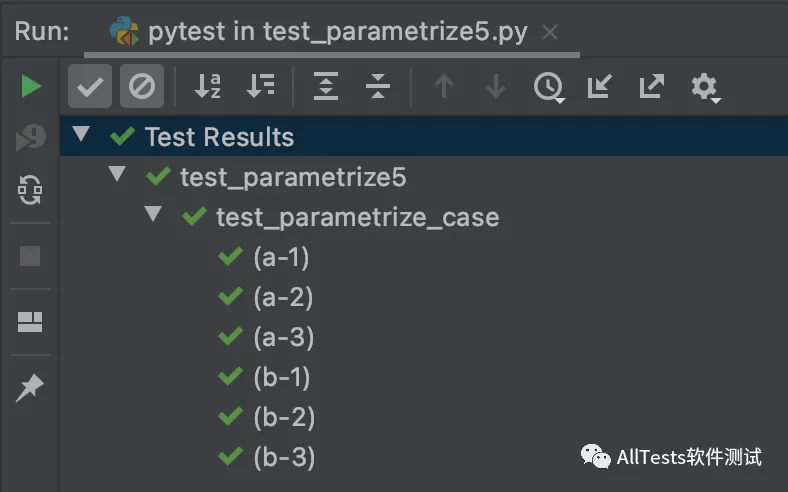Collapse the test_parametrize_case node
This screenshot has height=492, width=788.
(x=153, y=214)
